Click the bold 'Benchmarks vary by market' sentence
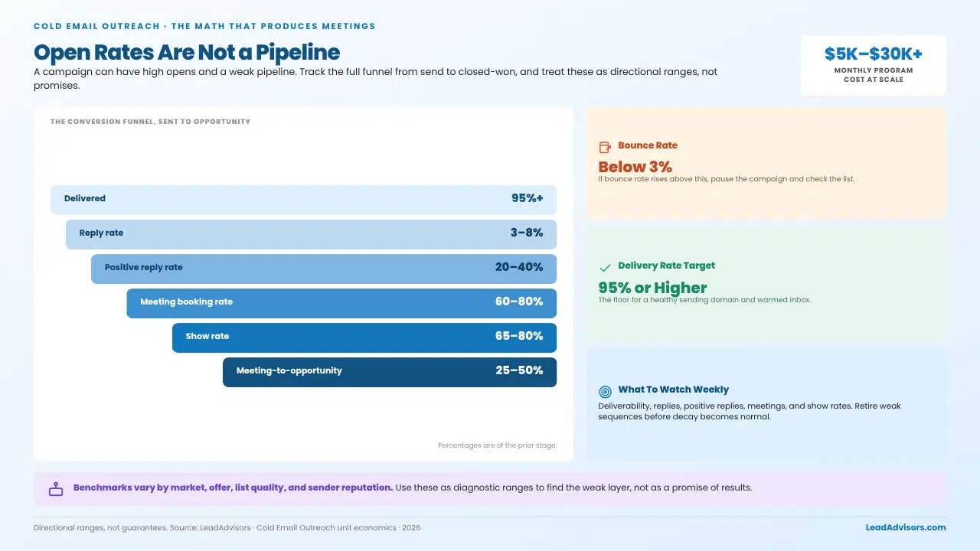The width and height of the screenshot is (980, 551). [x=233, y=487]
